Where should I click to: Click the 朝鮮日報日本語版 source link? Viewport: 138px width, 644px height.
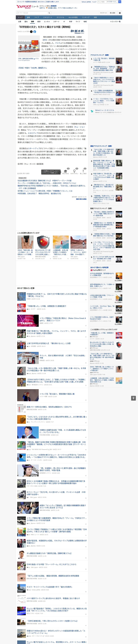81,199
